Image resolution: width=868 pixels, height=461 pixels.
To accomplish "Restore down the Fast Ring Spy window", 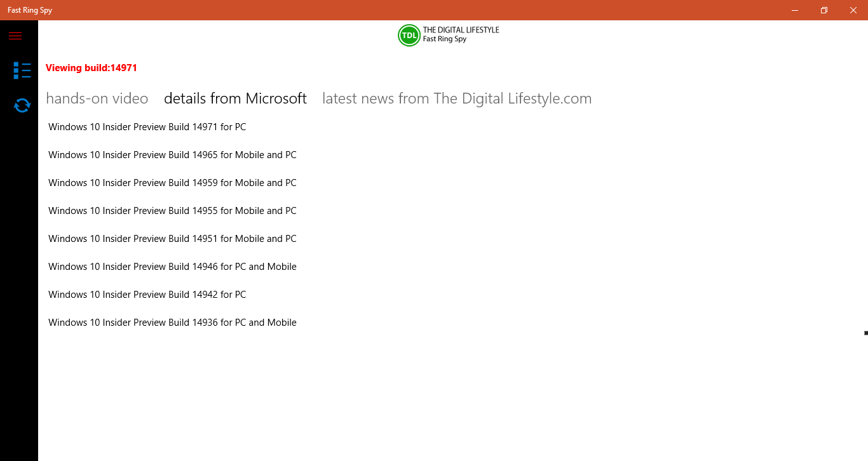I will click(x=824, y=10).
